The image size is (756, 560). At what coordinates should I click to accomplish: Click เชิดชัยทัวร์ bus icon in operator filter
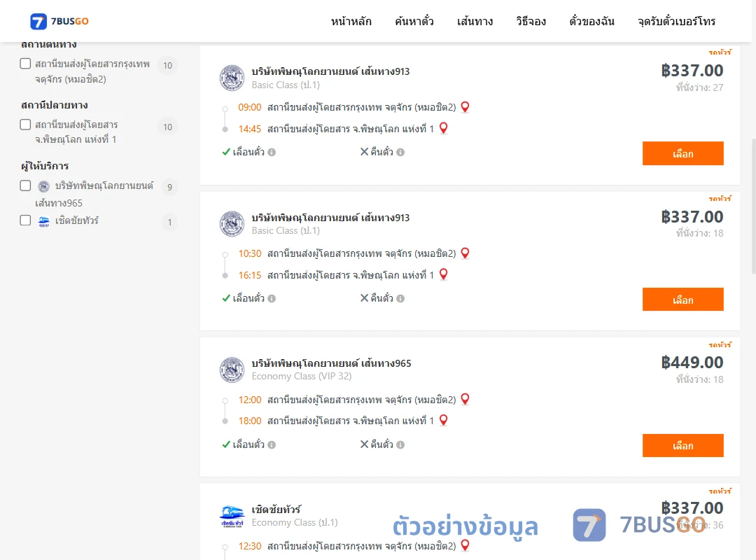[x=44, y=221]
